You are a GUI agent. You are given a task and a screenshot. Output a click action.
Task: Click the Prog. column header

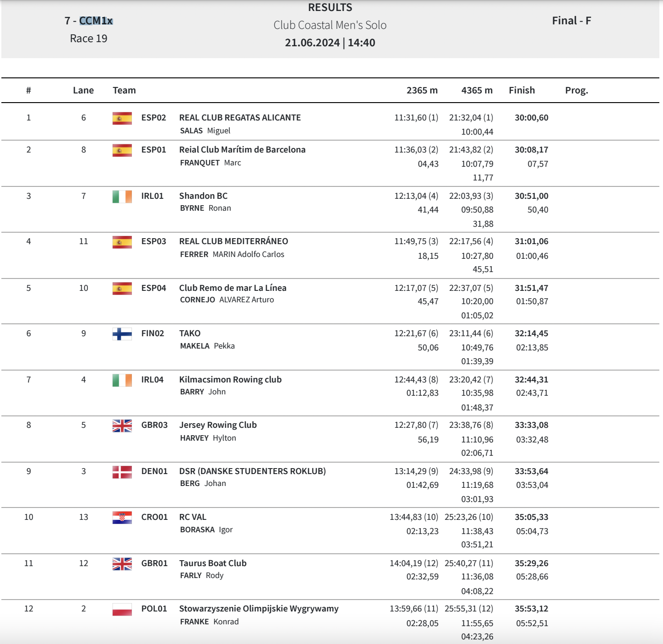point(576,90)
